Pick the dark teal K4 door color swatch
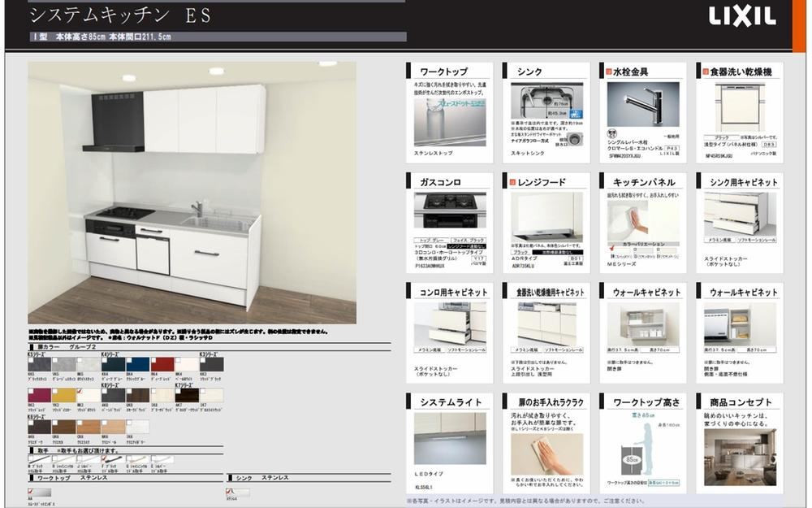The height and width of the screenshot is (508, 812). (x=113, y=364)
